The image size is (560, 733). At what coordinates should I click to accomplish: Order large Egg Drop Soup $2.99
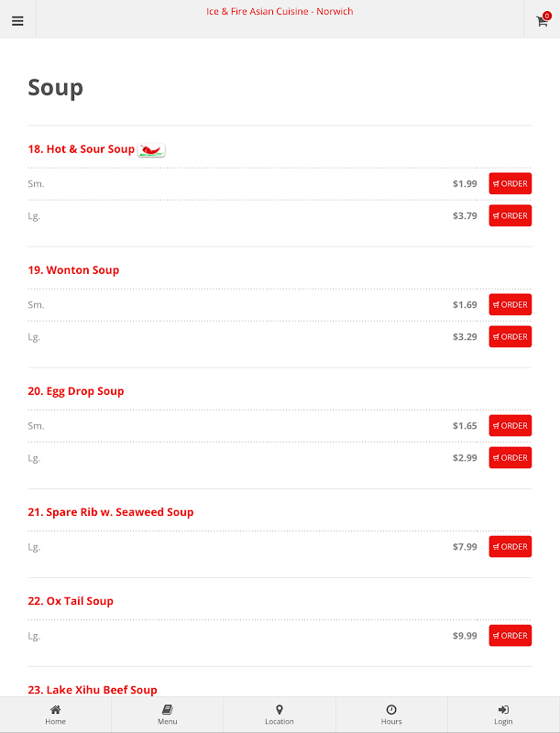pos(510,457)
